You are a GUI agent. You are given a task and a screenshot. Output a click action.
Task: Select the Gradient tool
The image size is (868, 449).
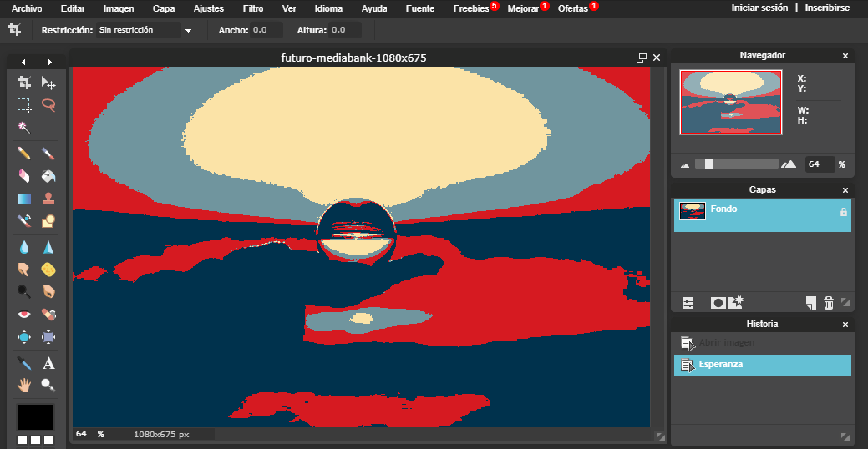(24, 199)
